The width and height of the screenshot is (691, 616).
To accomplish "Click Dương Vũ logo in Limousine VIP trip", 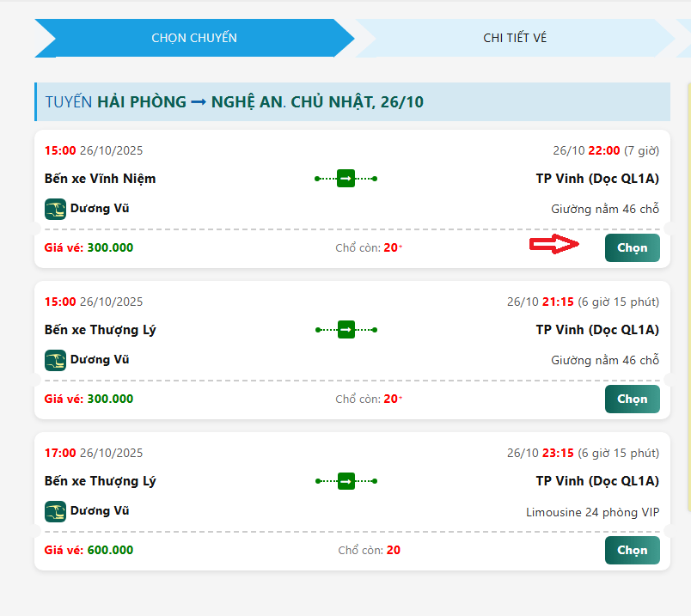I will [x=55, y=511].
